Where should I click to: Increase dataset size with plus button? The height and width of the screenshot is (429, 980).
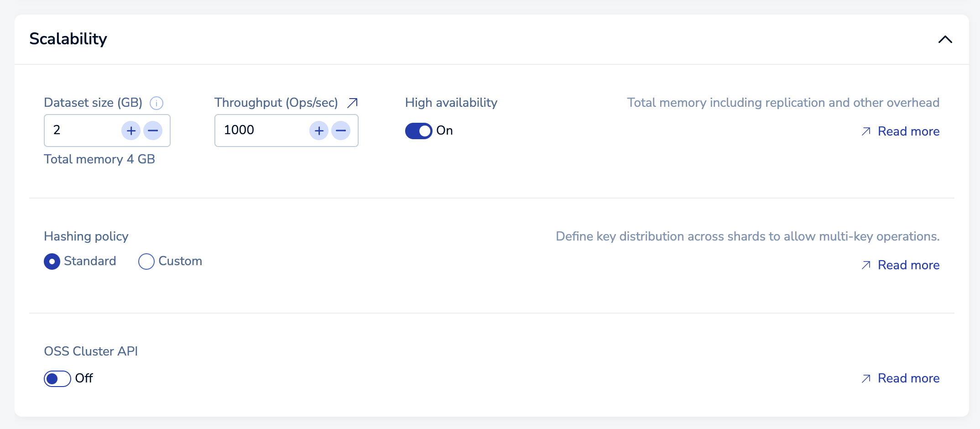(x=131, y=131)
